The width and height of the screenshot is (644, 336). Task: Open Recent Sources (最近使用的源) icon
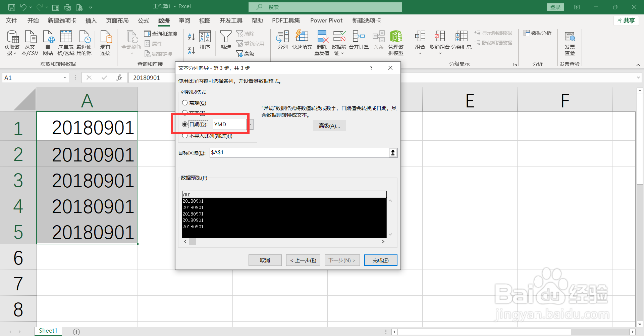click(x=84, y=37)
